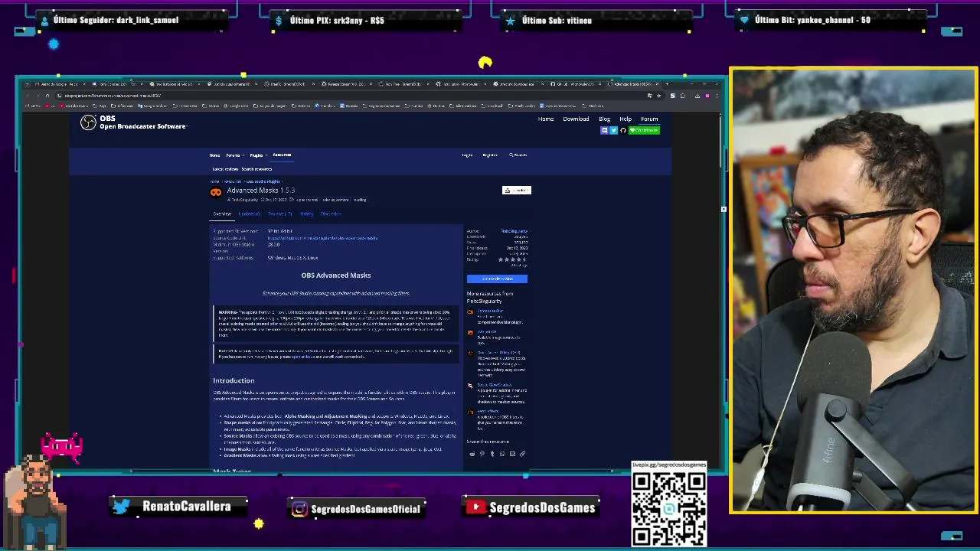Open the Resources navigation tab
Image resolution: width=980 pixels, height=551 pixels.
pyautogui.click(x=282, y=155)
